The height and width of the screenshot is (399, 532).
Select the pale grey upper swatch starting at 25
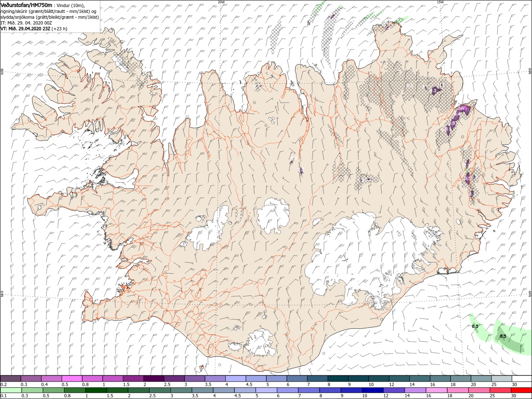tap(501, 379)
